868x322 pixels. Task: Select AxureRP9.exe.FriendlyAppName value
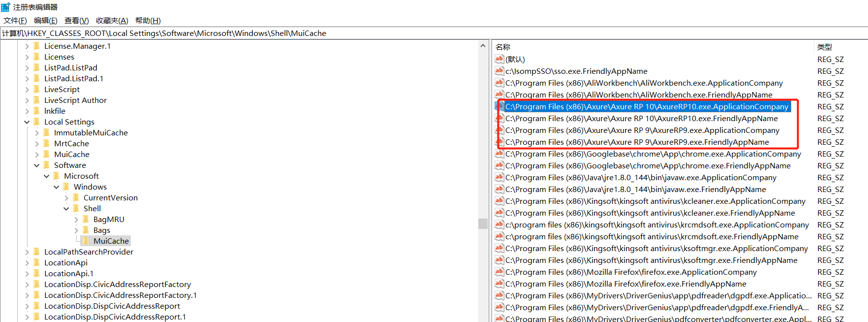(637, 142)
